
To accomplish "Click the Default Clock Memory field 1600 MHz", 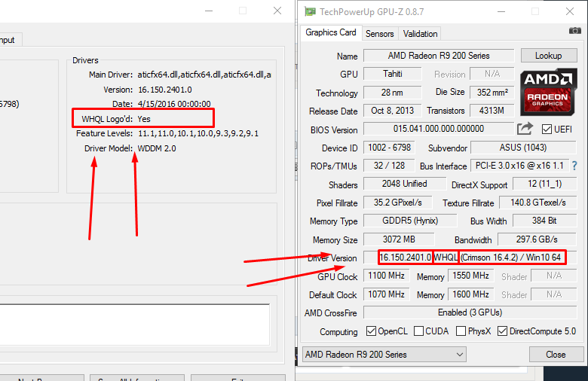I will [x=471, y=294].
